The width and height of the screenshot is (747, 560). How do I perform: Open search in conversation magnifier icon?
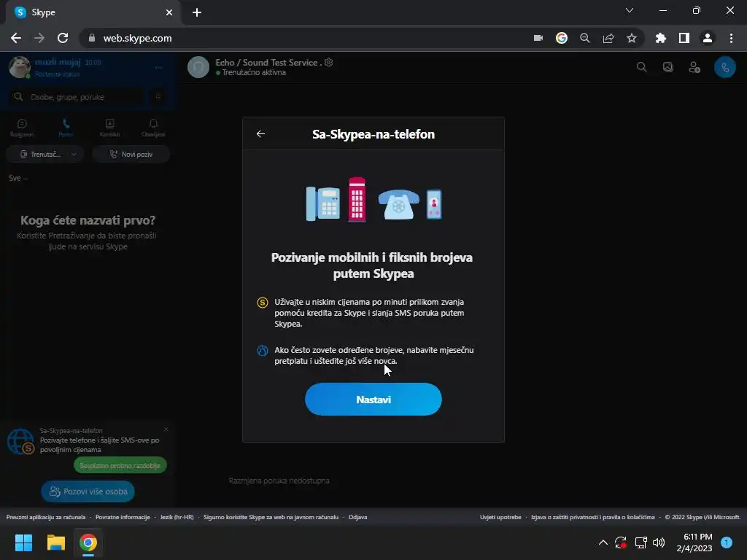(642, 67)
